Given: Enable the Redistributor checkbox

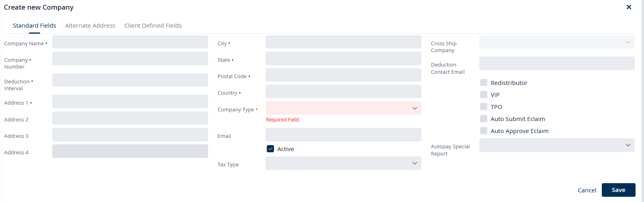Looking at the screenshot, I should 484,83.
